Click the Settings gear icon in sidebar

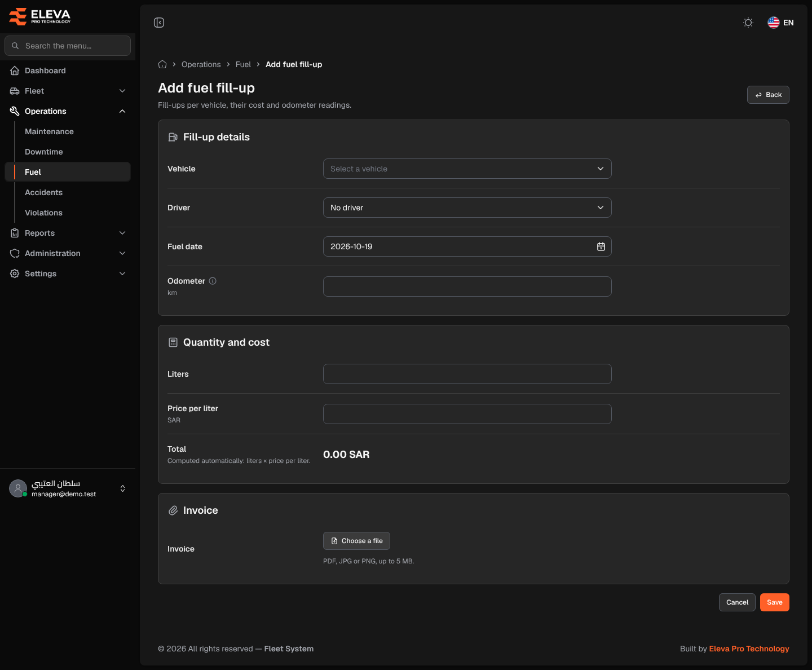click(x=15, y=274)
